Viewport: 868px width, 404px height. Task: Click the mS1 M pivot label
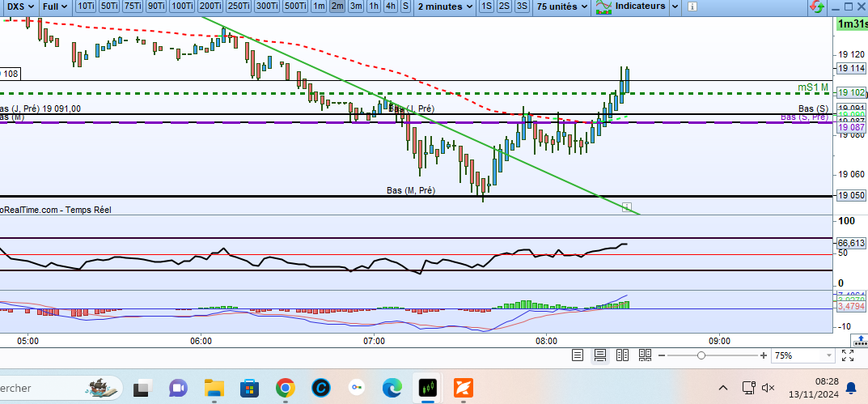coord(813,87)
